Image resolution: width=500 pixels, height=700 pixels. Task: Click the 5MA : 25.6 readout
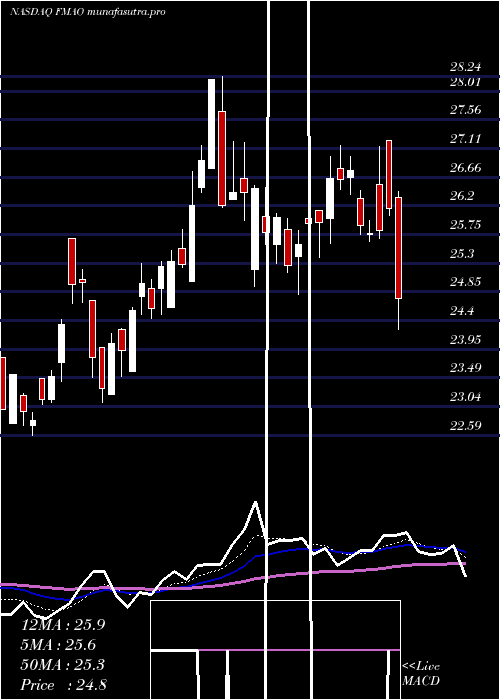(x=59, y=645)
